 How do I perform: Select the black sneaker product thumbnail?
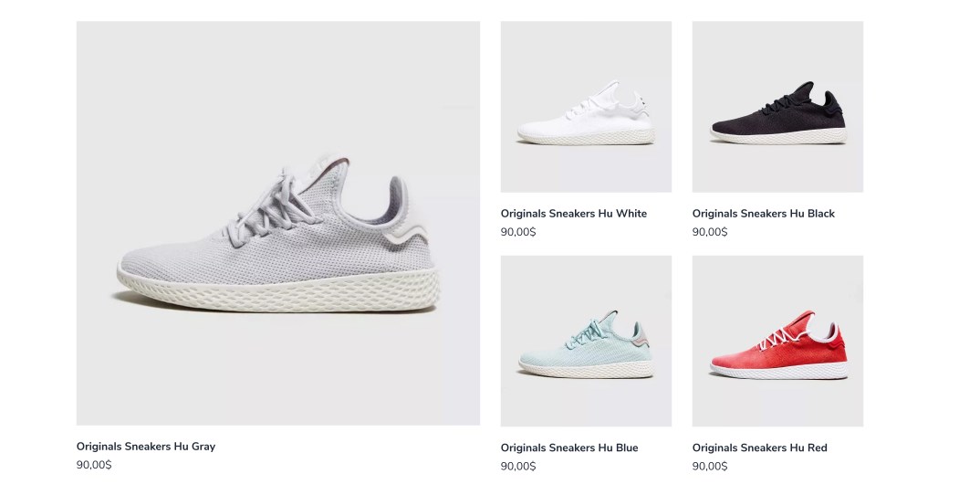point(777,107)
